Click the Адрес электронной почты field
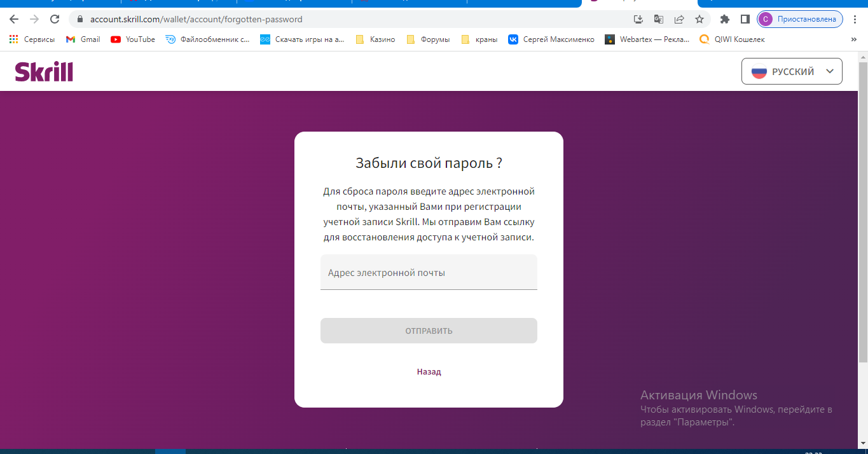The width and height of the screenshot is (868, 454). [x=429, y=273]
